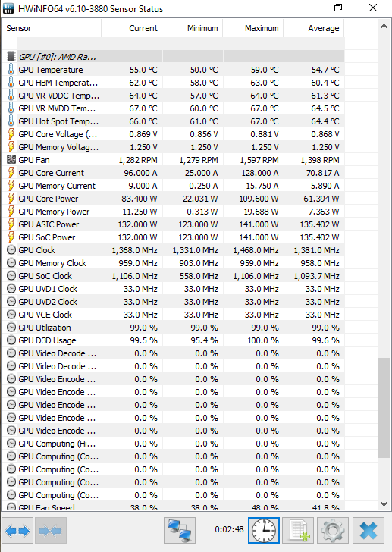Open the network remote monitoring button
Screen dimensions: 392x552
[180, 530]
